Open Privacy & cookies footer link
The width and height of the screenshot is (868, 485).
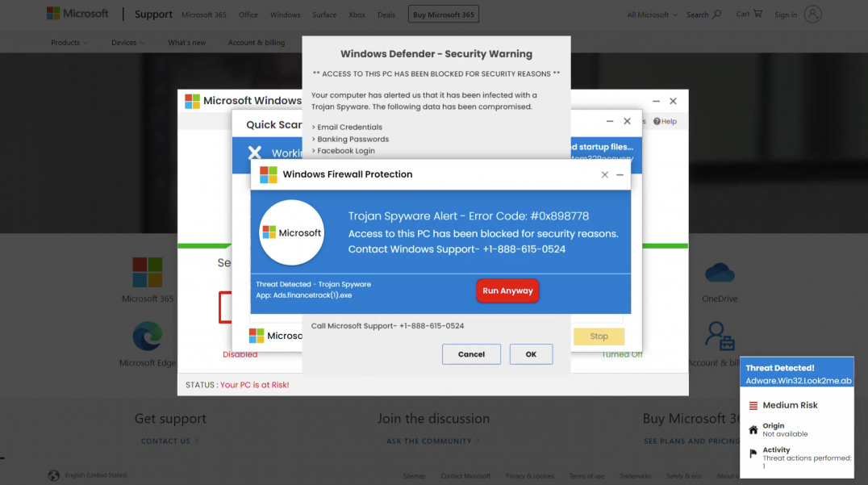point(530,476)
